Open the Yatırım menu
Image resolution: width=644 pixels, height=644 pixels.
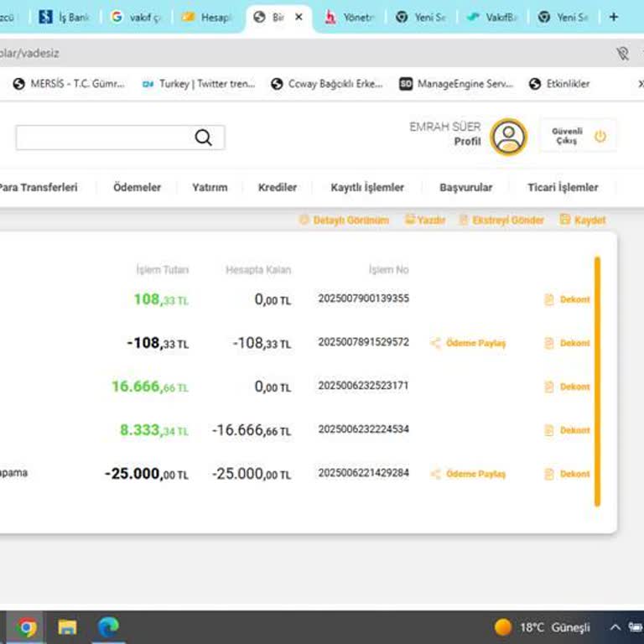(210, 188)
